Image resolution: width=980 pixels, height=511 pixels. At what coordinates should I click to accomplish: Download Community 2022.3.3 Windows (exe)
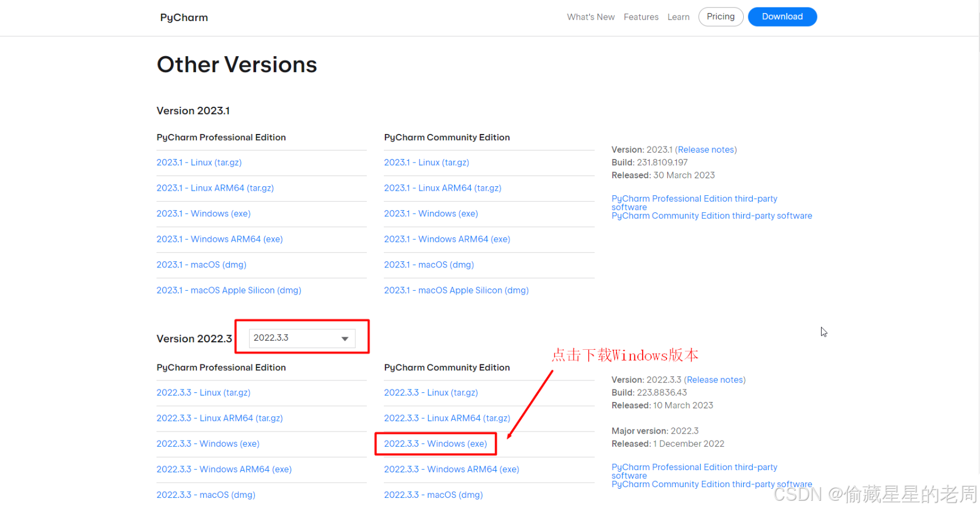(x=435, y=443)
